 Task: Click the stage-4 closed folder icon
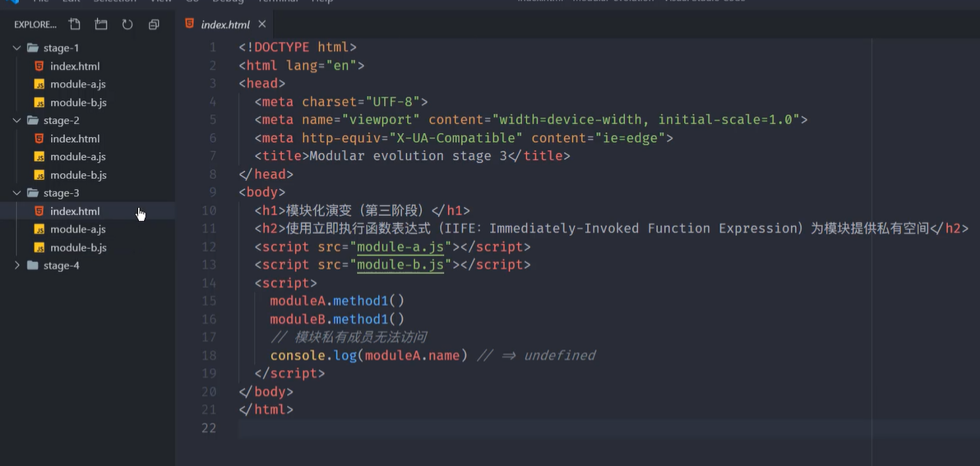pyautogui.click(x=33, y=265)
